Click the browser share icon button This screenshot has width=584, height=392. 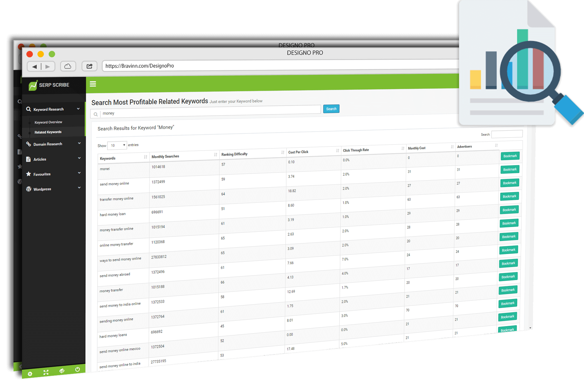[x=89, y=66]
